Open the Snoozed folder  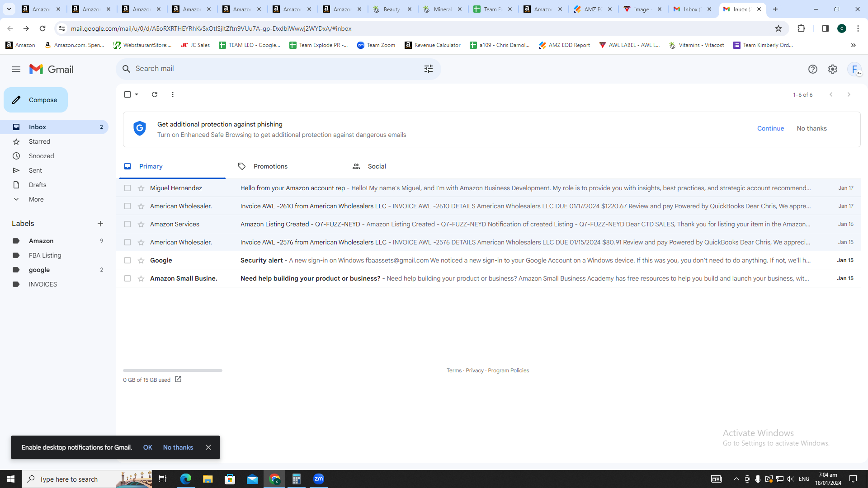point(54,156)
